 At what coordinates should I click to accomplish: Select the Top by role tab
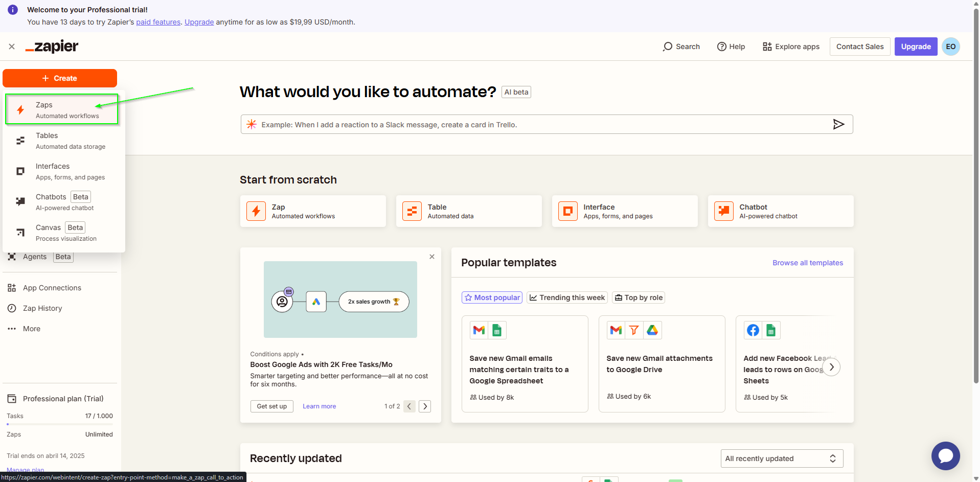tap(639, 297)
